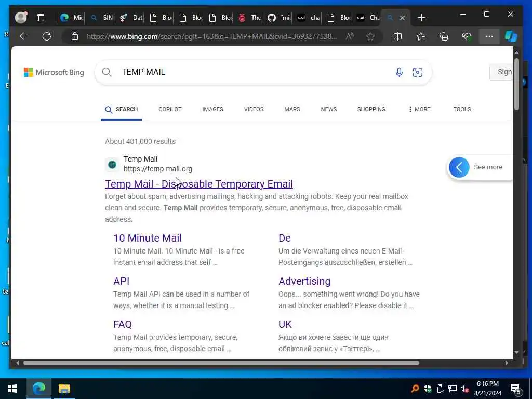Open the Temp Mail - Disposable Temporary Email link
Image resolution: width=532 pixels, height=399 pixels.
point(199,183)
